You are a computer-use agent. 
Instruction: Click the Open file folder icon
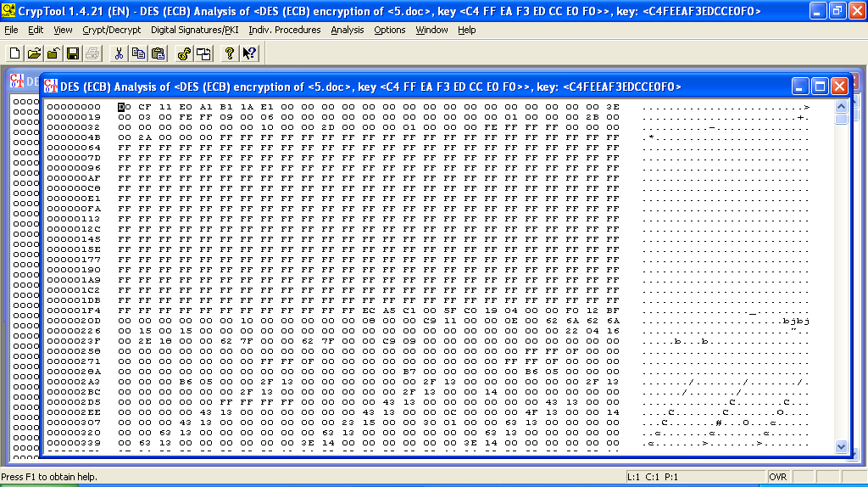tap(34, 53)
